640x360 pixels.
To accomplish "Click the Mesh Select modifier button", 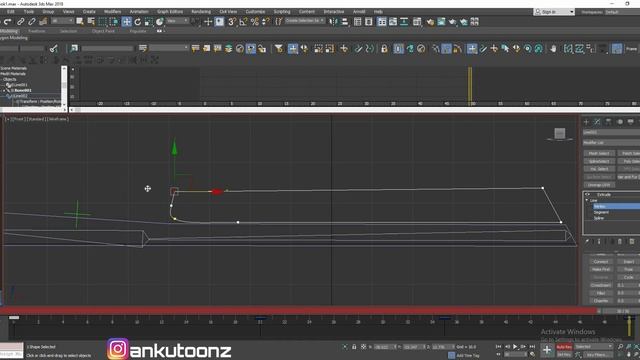I will coord(599,153).
